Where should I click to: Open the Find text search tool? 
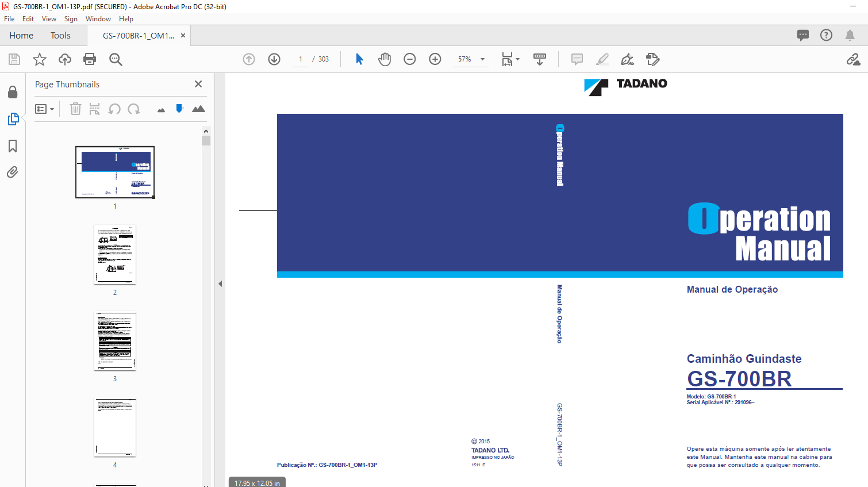point(116,59)
